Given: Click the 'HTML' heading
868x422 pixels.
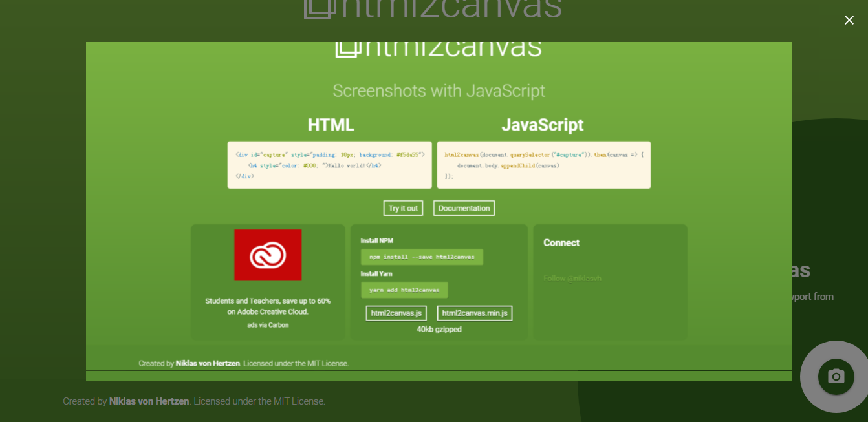Looking at the screenshot, I should (331, 125).
